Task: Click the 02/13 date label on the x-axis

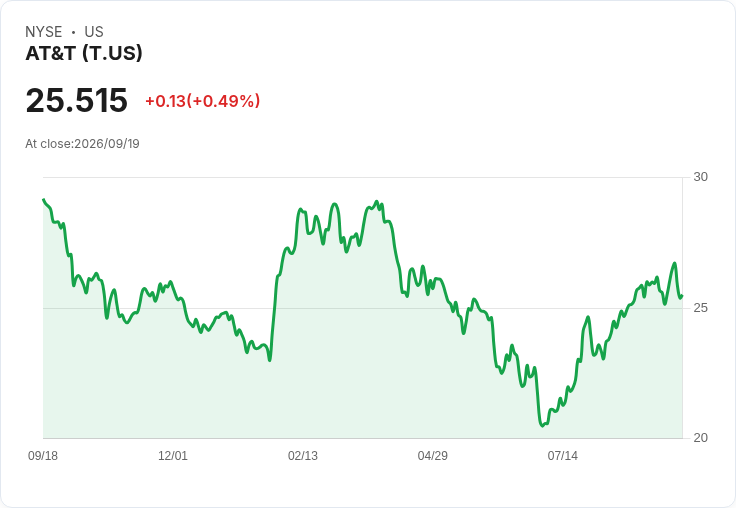Action: pos(303,455)
